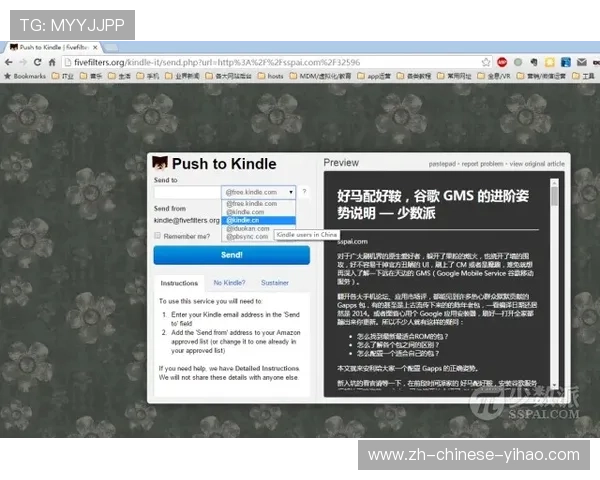Viewport: 600px width, 480px height.
Task: Open the Evernote elephant extension icon
Action: click(534, 62)
